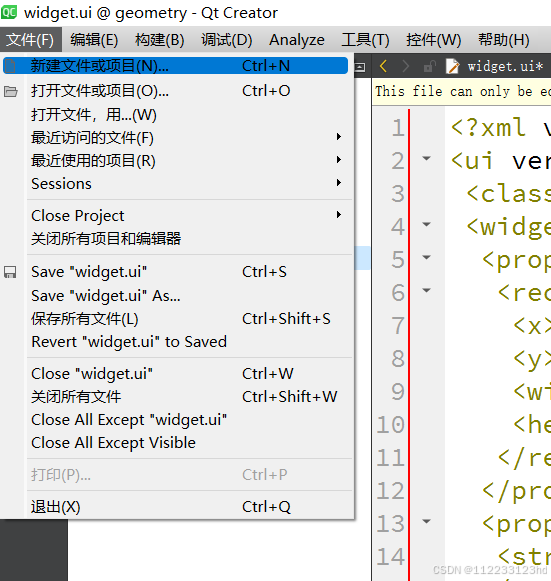The image size is (551, 581).
Task: Open the 帮助(H) menu
Action: [504, 40]
